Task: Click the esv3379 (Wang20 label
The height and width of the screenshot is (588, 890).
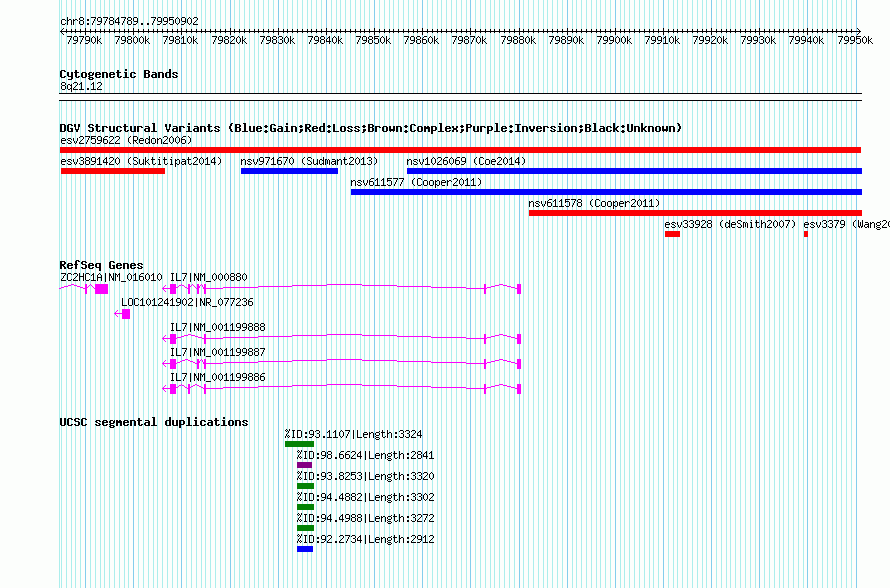Action: (x=846, y=224)
